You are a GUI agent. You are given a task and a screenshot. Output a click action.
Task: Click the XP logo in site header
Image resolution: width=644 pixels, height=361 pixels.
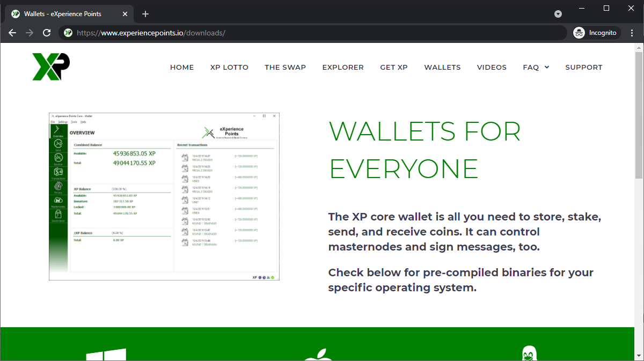pos(51,67)
